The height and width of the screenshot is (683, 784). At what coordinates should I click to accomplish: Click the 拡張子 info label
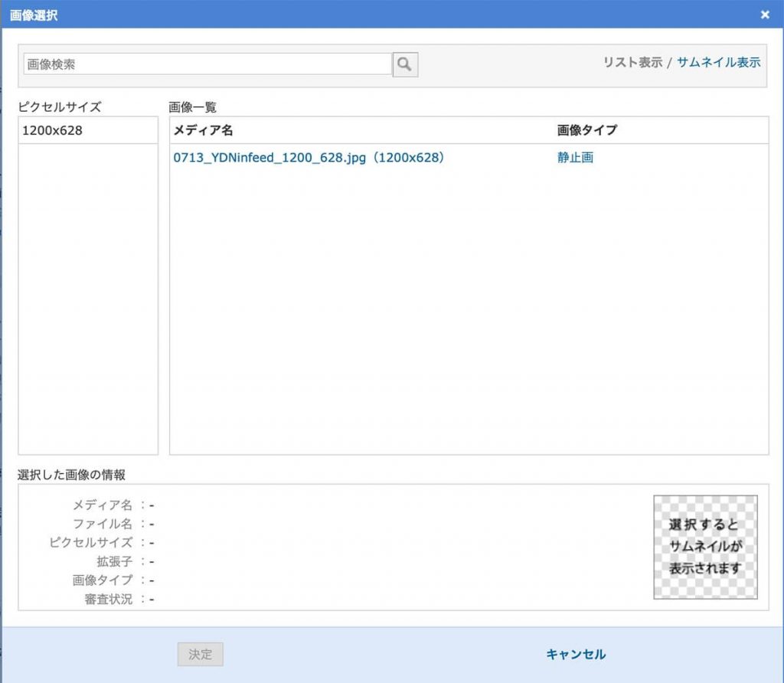(115, 561)
